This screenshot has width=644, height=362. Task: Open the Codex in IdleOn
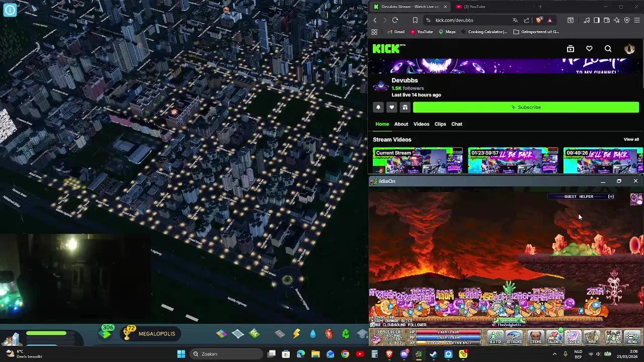pos(573,337)
